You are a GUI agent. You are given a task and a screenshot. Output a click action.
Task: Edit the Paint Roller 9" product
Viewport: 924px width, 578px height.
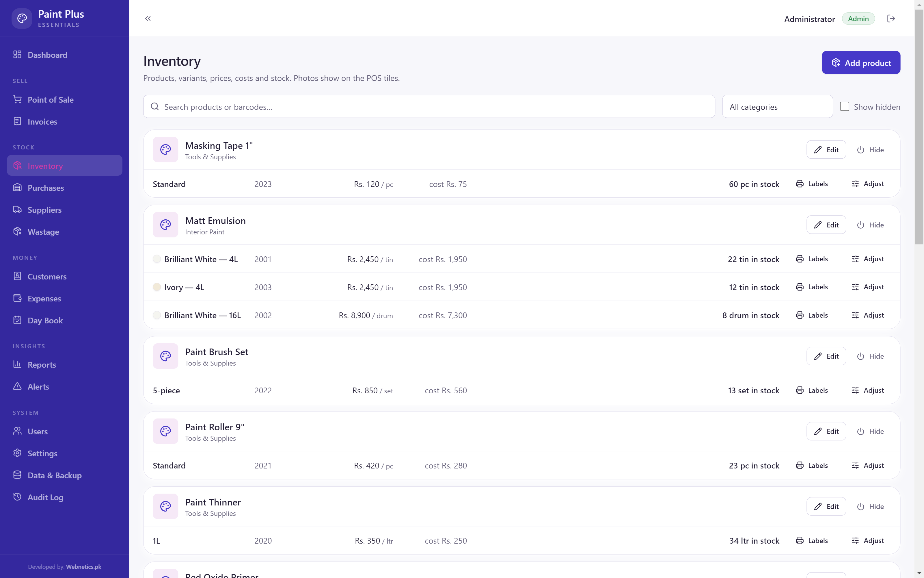tap(826, 431)
